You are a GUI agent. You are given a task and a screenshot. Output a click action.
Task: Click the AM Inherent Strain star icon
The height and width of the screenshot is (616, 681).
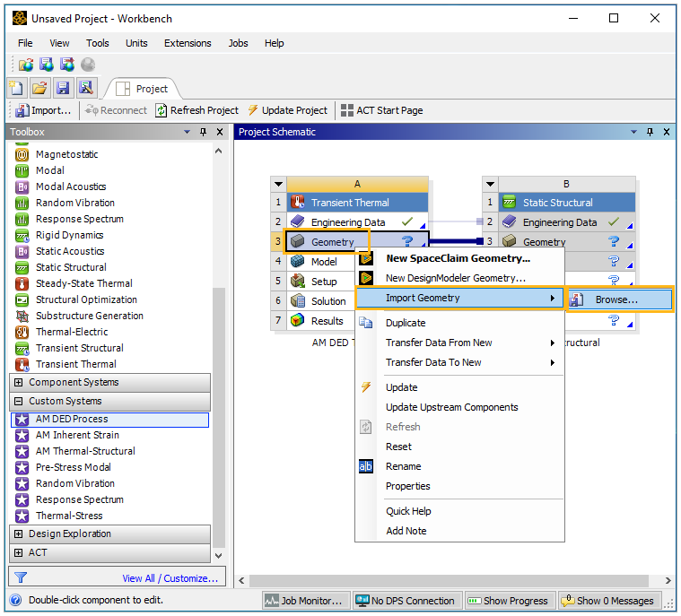[22, 435]
